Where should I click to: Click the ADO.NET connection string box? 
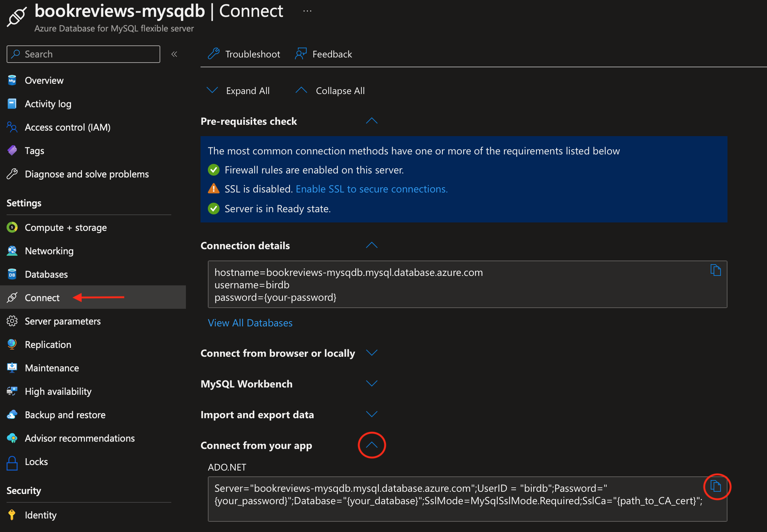[x=467, y=499]
